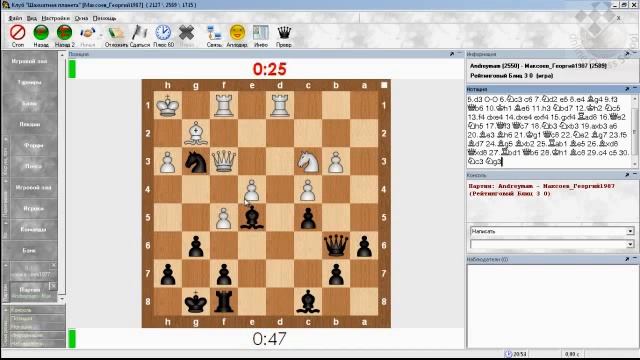Open the Инфо toolbar icon
This screenshot has height=360, width=640.
(260, 33)
